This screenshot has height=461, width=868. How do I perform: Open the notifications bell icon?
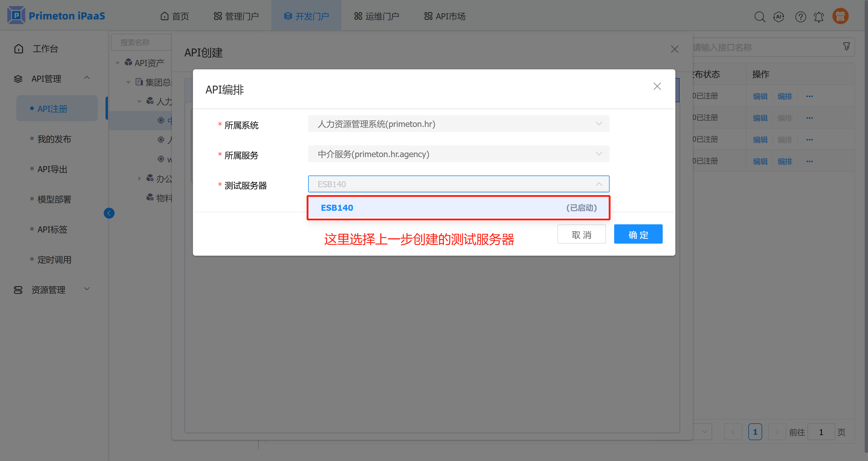pos(819,17)
